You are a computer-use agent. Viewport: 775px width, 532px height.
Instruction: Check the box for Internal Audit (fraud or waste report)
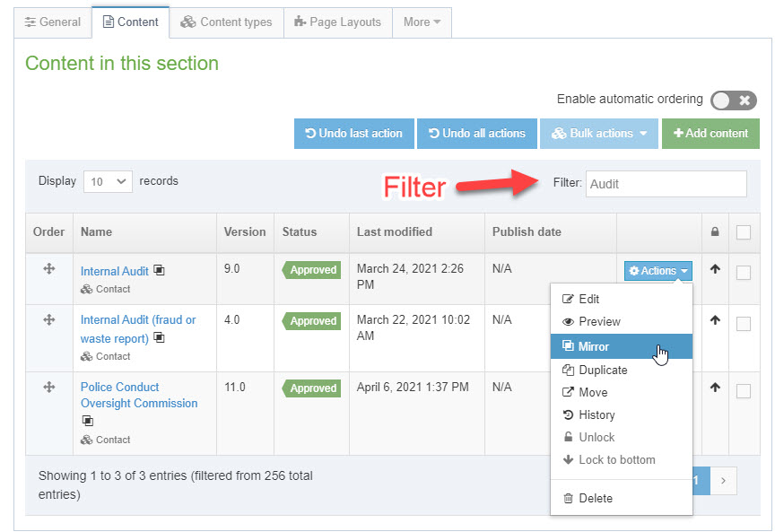tap(744, 324)
